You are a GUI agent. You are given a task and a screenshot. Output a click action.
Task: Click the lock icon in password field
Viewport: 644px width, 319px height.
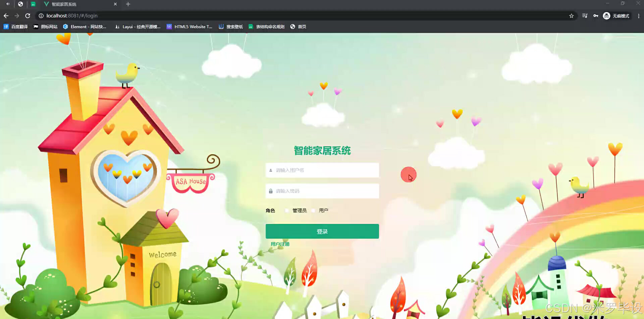pos(271,191)
